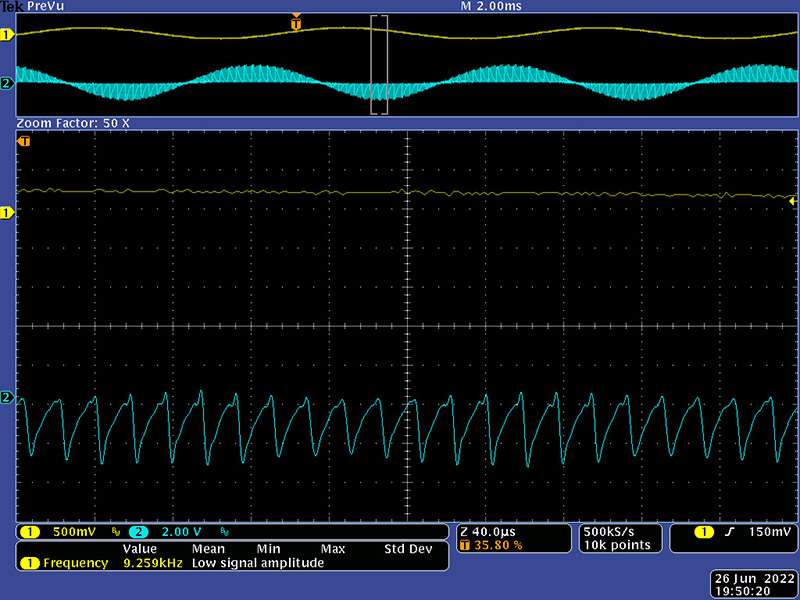Click the 500kS/s sample rate readout

point(609,532)
